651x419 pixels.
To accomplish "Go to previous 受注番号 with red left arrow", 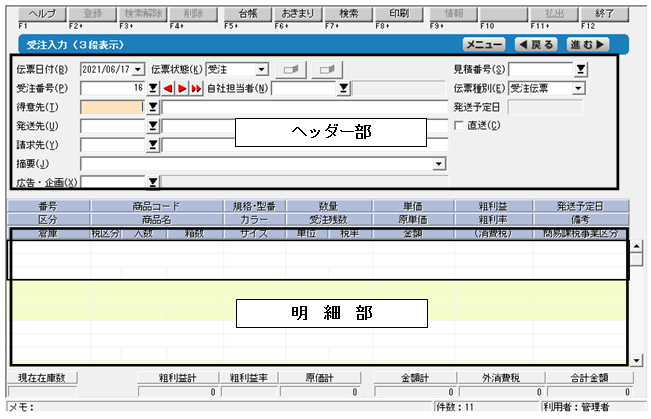I will coord(168,88).
